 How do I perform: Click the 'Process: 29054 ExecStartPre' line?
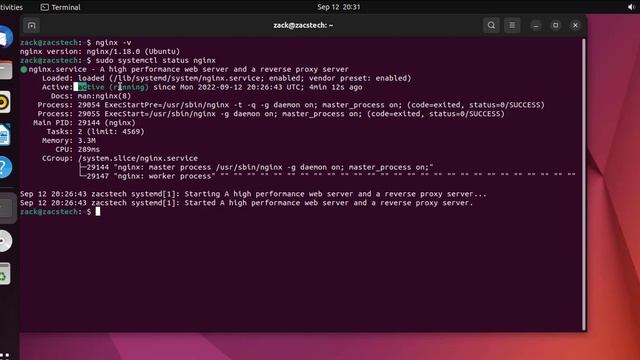click(x=291, y=105)
